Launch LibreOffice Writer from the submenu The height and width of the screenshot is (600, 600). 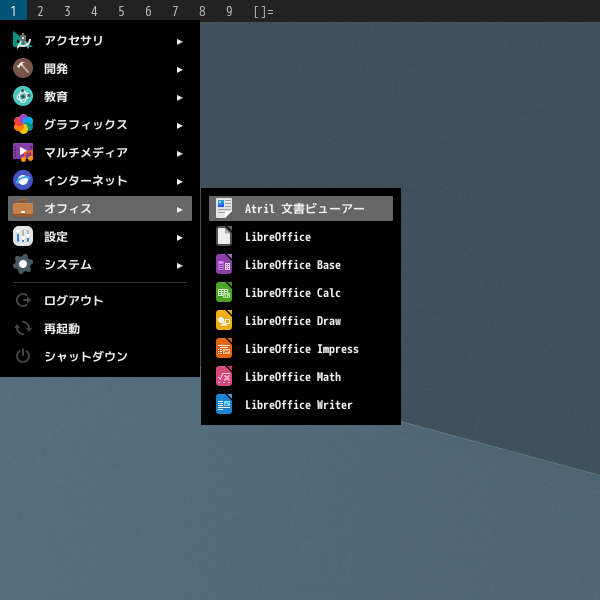click(x=301, y=404)
